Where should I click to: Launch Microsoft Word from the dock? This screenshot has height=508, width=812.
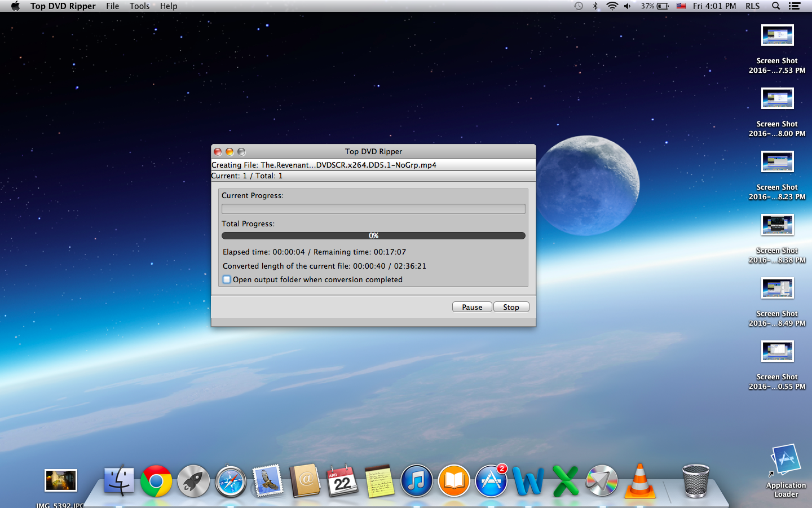click(x=528, y=481)
